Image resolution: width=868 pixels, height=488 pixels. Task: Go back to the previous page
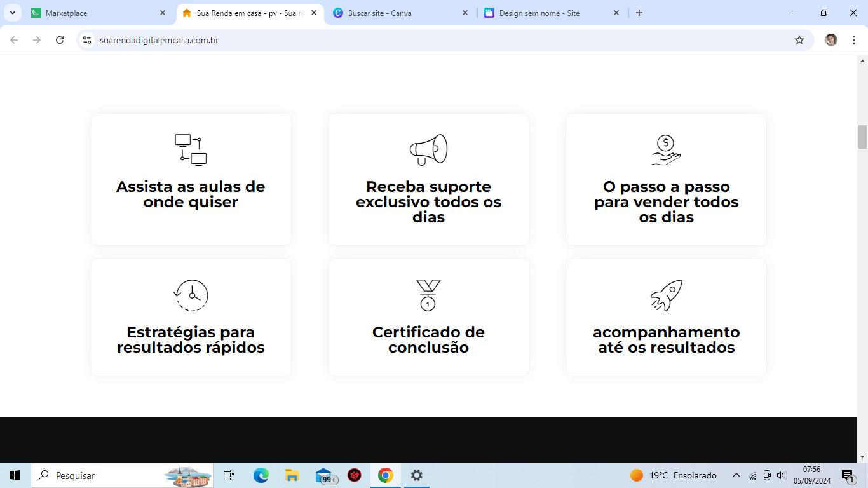pos(14,40)
